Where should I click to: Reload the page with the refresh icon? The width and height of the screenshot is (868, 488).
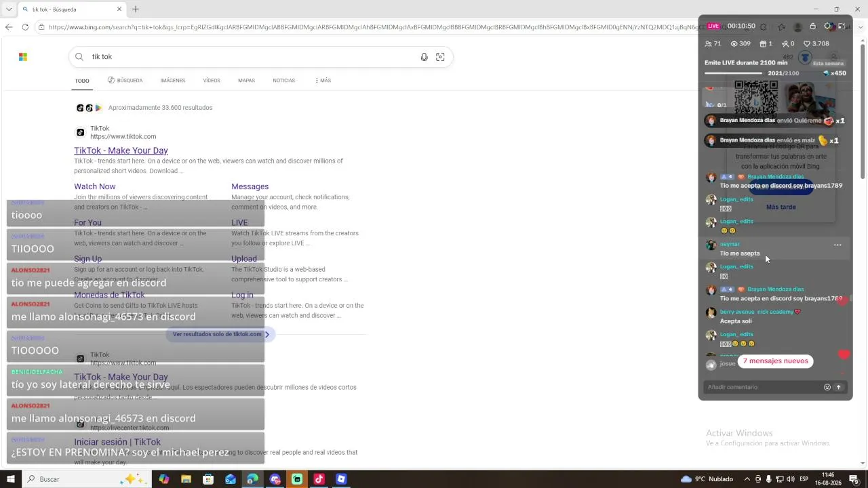click(x=25, y=27)
